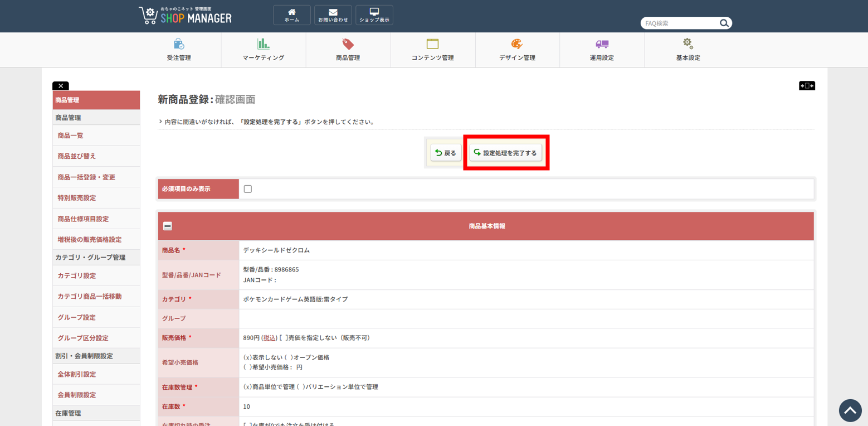Viewport: 868px width, 426px height.
Task: Click the 設定処理を完了する button
Action: click(505, 153)
